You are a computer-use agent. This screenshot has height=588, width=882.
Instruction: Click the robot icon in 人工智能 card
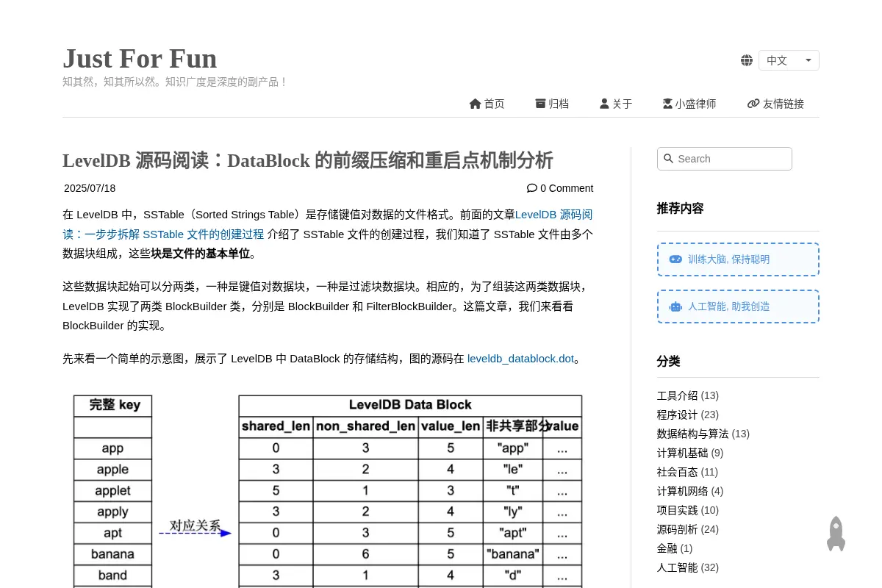(675, 306)
